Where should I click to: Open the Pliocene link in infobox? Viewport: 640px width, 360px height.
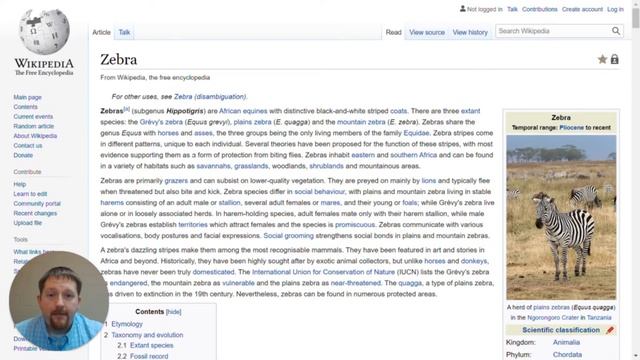[571, 128]
